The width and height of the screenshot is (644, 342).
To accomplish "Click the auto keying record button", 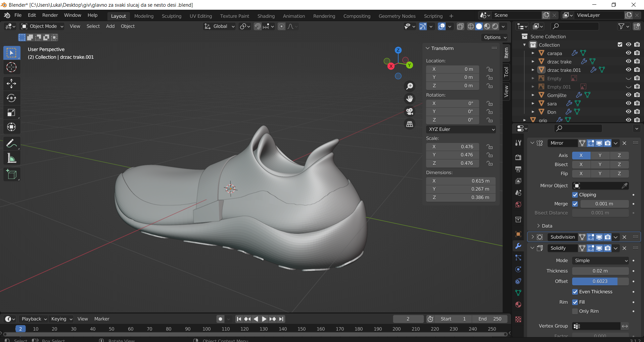I will click(x=220, y=319).
